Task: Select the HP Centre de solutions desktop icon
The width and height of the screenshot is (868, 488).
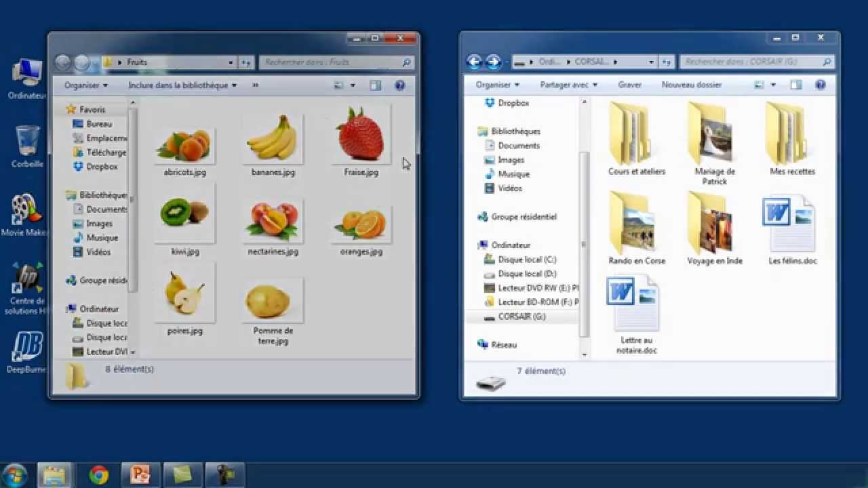Action: pyautogui.click(x=26, y=289)
